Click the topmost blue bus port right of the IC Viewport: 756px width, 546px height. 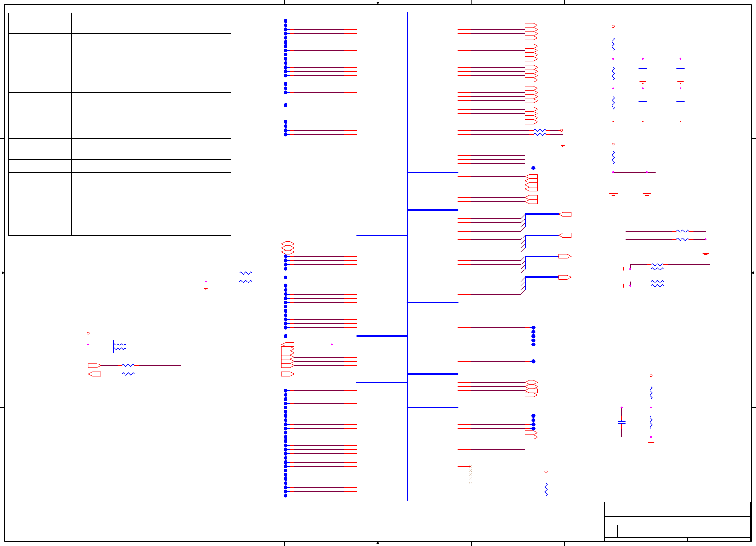[565, 214]
